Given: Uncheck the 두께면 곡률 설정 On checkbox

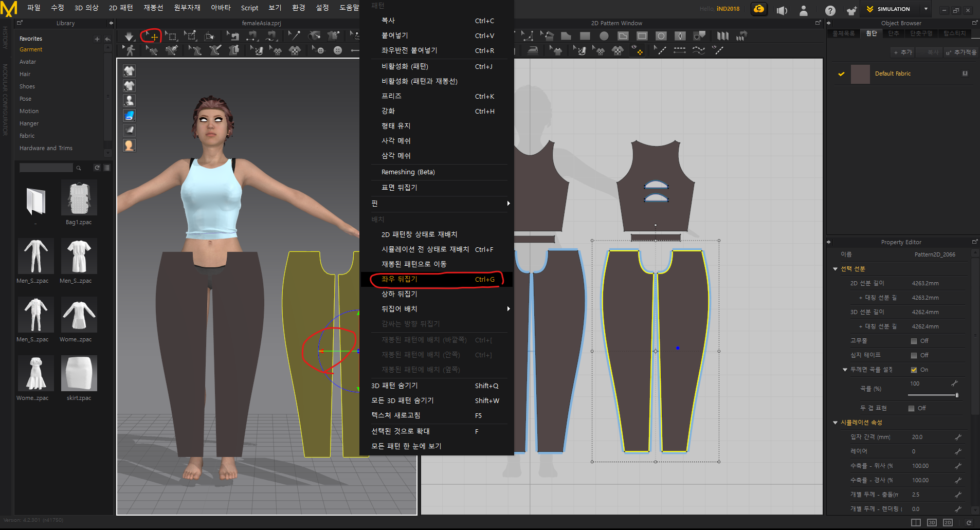Looking at the screenshot, I should [x=914, y=370].
